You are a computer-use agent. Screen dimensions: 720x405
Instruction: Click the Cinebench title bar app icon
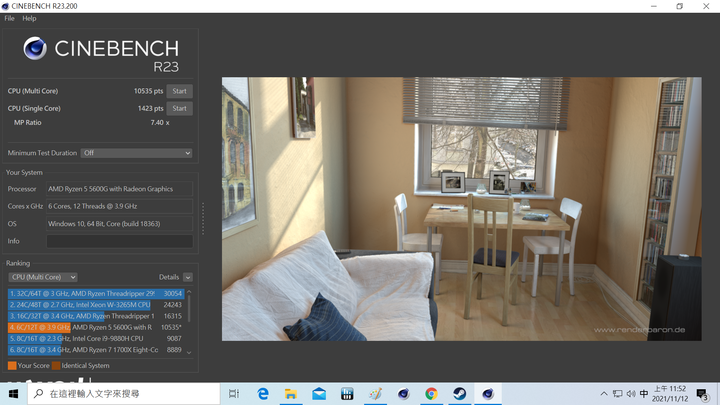coord(6,6)
